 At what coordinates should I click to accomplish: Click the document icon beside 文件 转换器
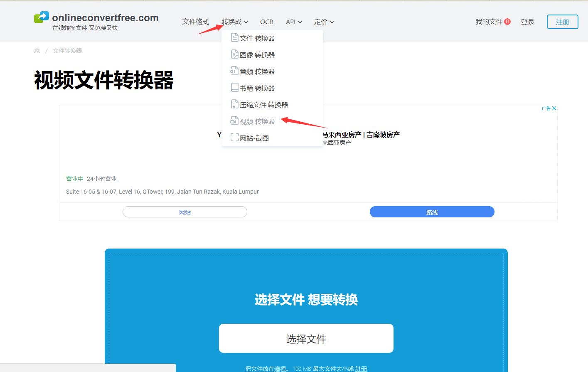234,38
